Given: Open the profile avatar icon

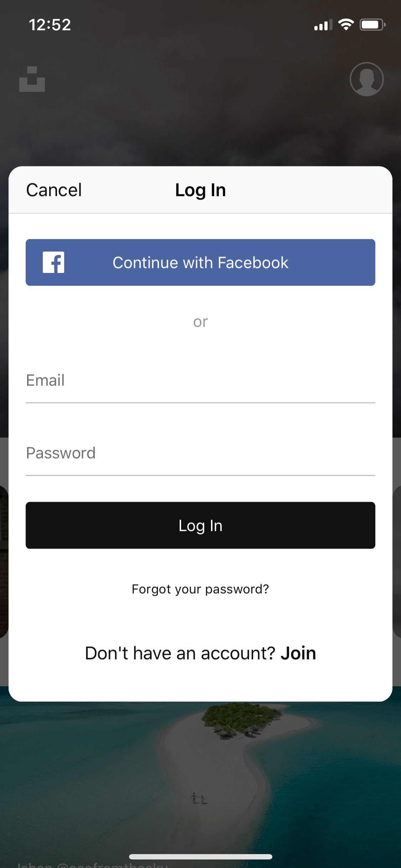Looking at the screenshot, I should pos(366,79).
